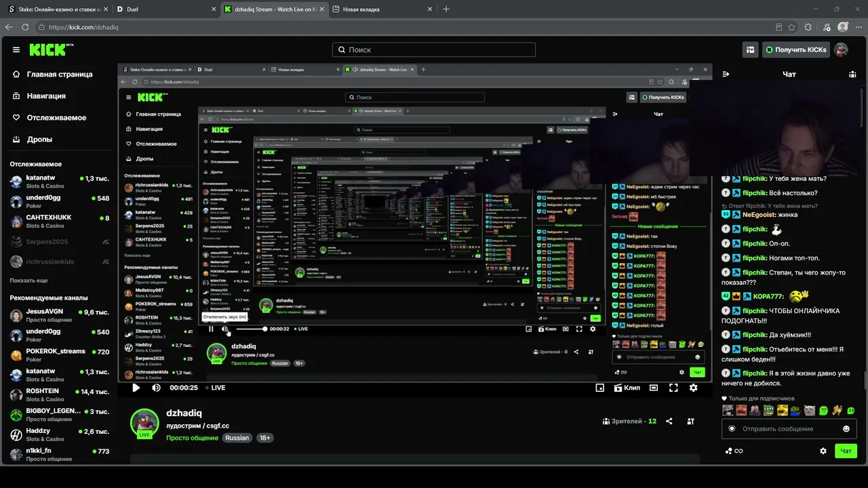Open recommended channel ROSHTEIN
This screenshot has width=868, height=488.
(x=60, y=395)
